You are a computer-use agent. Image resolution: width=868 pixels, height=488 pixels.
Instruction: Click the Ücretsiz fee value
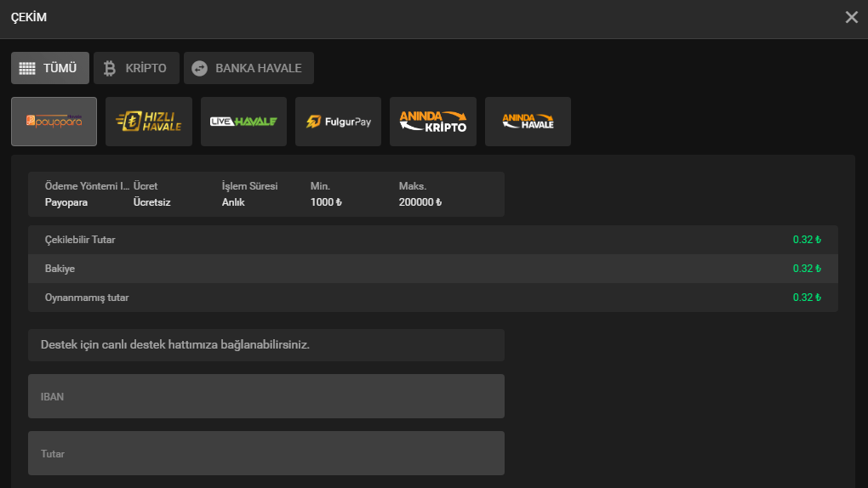pyautogui.click(x=151, y=202)
